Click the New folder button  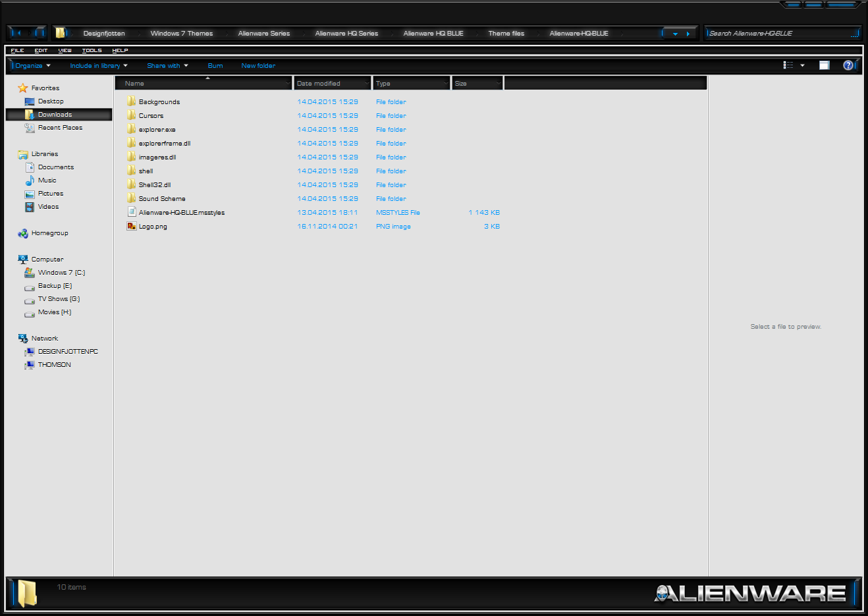(x=258, y=66)
